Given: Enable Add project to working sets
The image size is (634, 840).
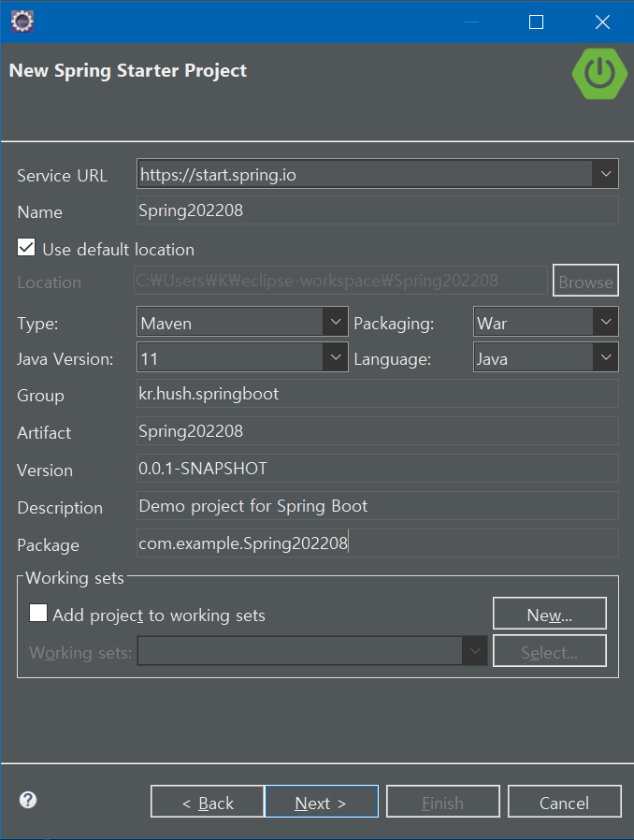Looking at the screenshot, I should [x=38, y=613].
